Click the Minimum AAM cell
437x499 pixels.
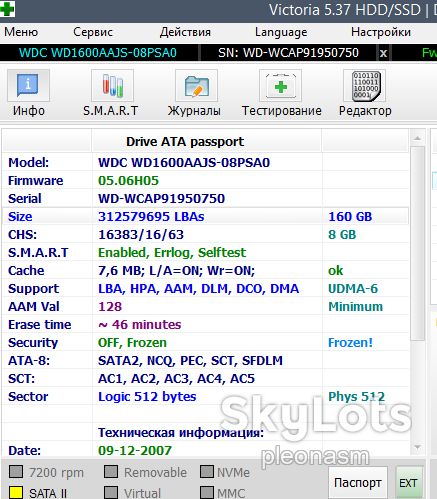[x=356, y=307]
